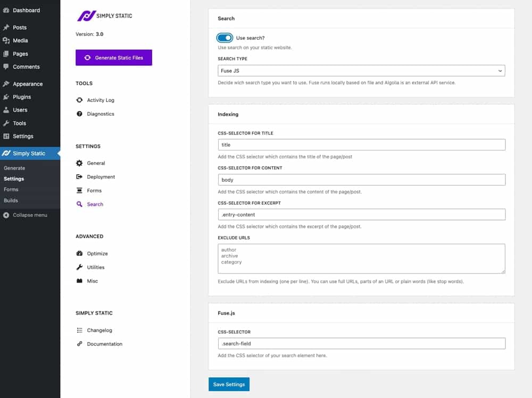Open Posts in WordPress menu

point(20,28)
